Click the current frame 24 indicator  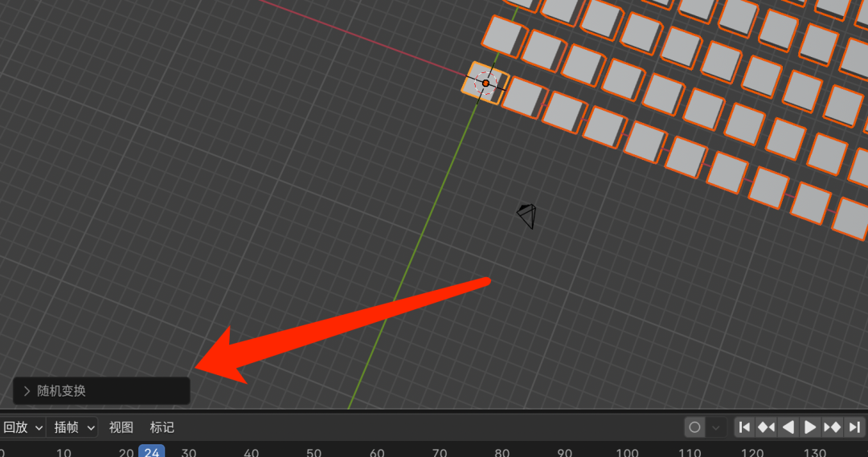tap(152, 451)
